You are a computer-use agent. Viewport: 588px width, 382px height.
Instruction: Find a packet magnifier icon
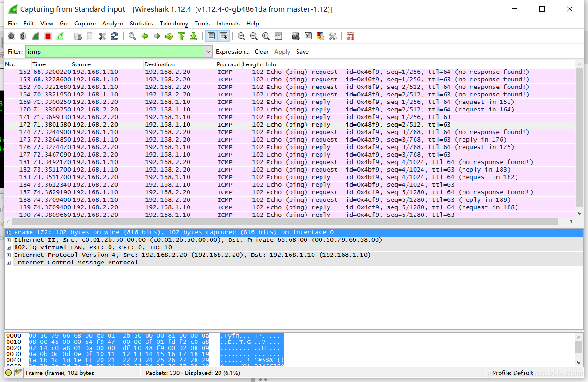coord(133,36)
